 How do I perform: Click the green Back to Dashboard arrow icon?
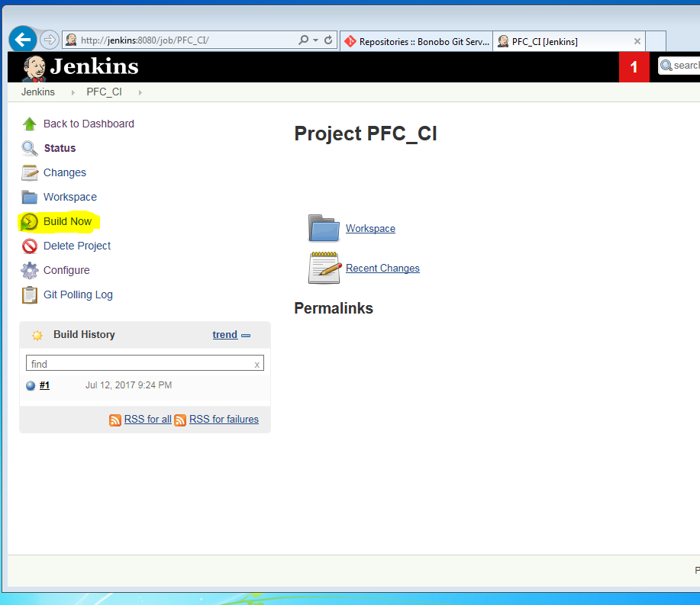30,124
